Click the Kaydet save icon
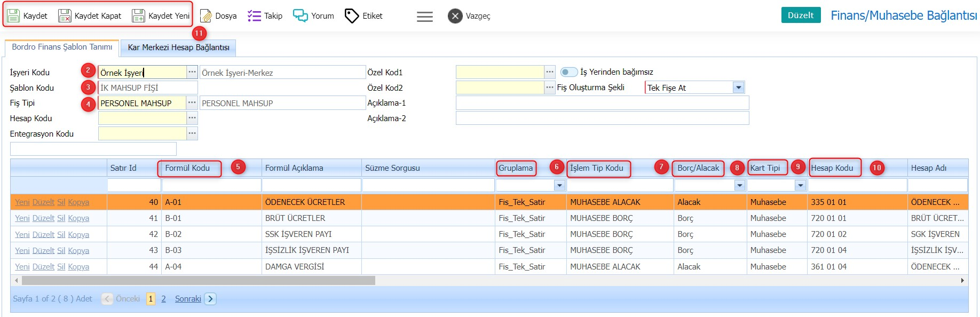This screenshot has height=317, width=980. (x=13, y=16)
